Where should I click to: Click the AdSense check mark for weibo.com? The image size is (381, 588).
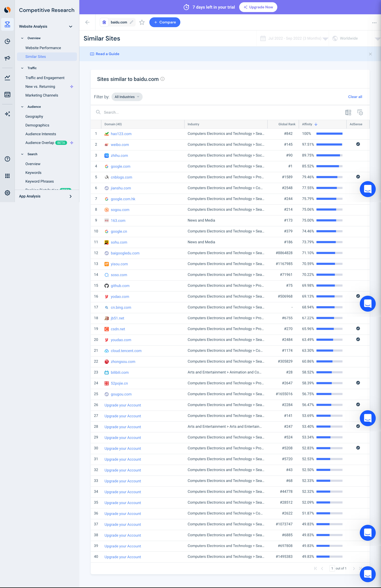[358, 144]
